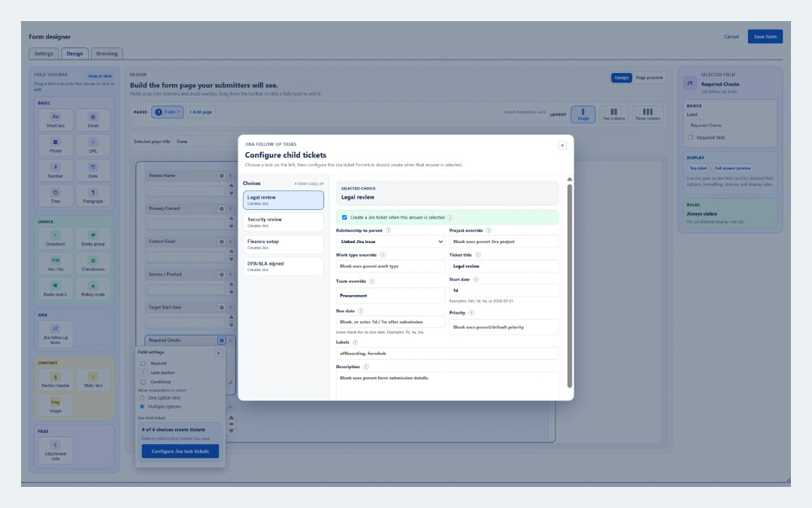Select DPA/SLA signed choice
812x508 pixels.
283,266
